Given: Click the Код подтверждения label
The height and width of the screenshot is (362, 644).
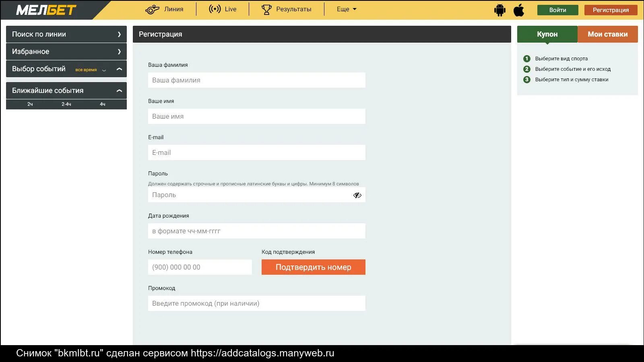Looking at the screenshot, I should pos(288,252).
